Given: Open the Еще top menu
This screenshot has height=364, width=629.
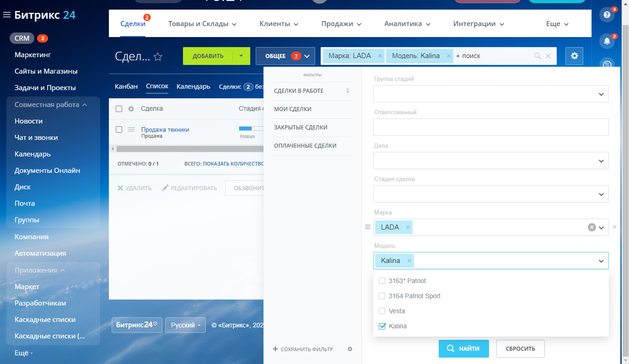Looking at the screenshot, I should coord(557,24).
